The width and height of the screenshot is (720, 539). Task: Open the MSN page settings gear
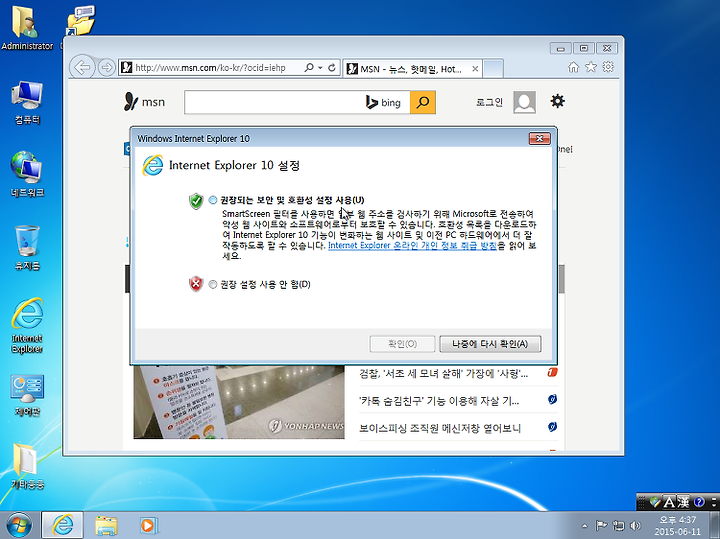tap(557, 101)
